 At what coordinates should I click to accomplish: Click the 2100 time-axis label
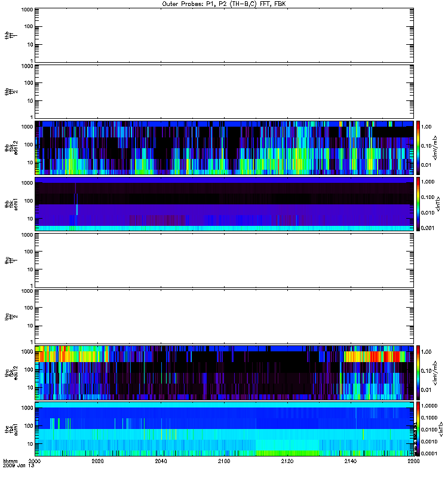[224, 461]
